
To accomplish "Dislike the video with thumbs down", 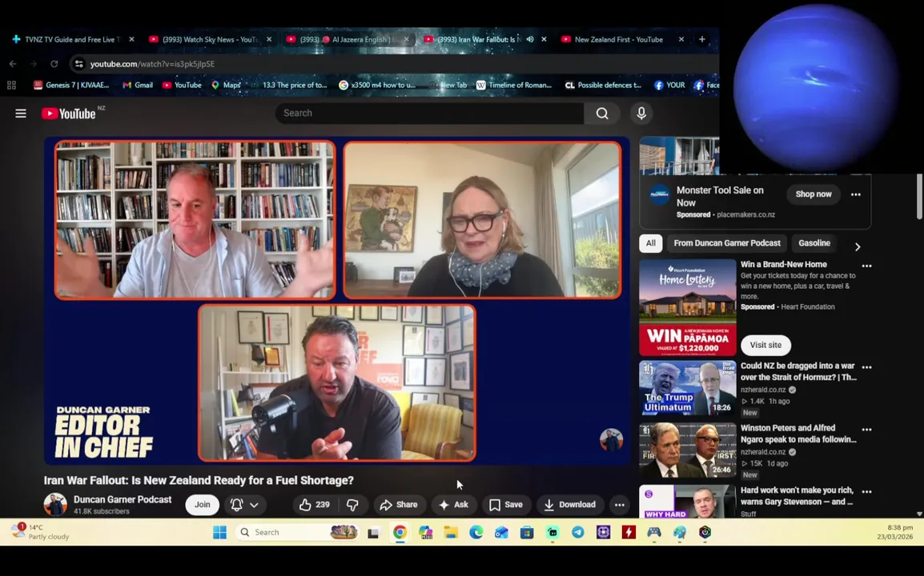I will coord(352,505).
